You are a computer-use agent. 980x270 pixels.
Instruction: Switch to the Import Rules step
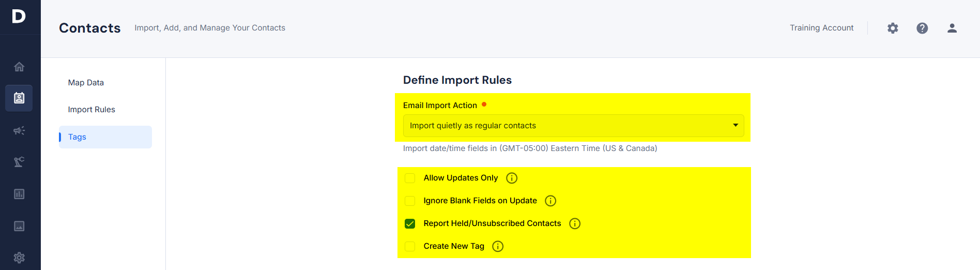(x=91, y=110)
